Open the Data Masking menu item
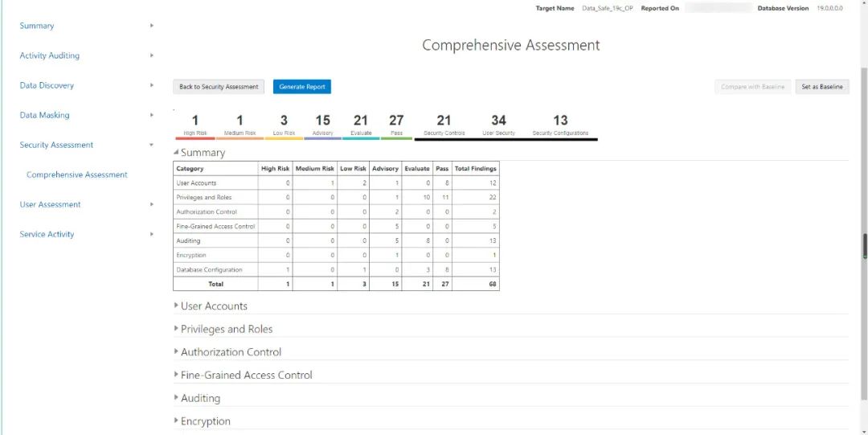This screenshot has height=435, width=868. [44, 115]
